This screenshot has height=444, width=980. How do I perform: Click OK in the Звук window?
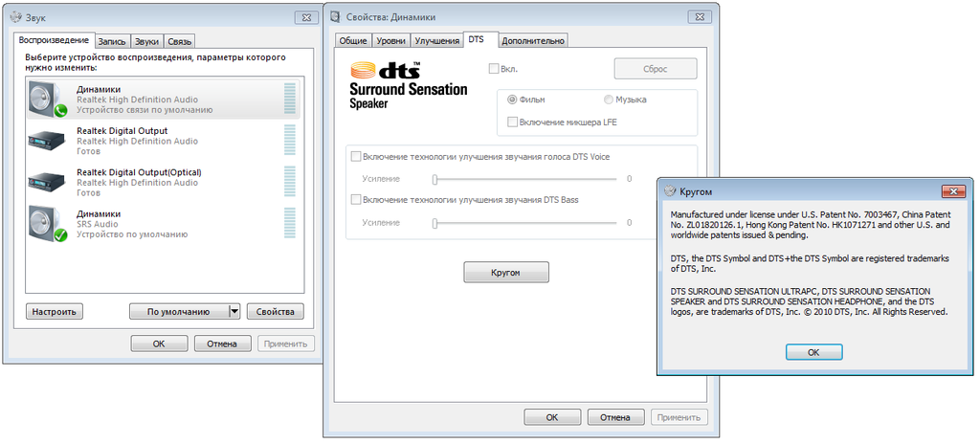coord(159,344)
